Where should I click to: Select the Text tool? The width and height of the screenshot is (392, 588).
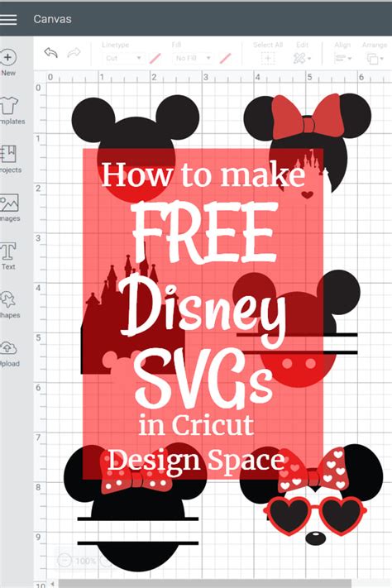click(x=8, y=251)
